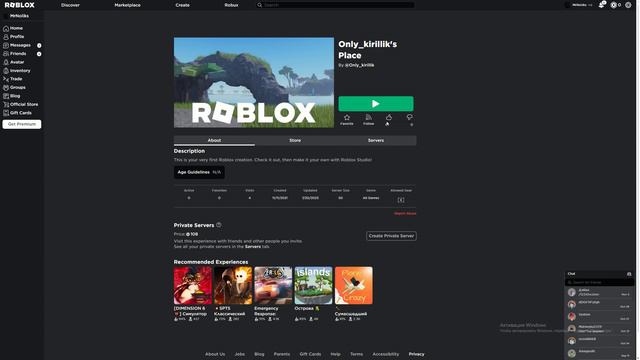This screenshot has width=640, height=360.
Task: Open the Gift Cards footer link
Action: click(310, 354)
